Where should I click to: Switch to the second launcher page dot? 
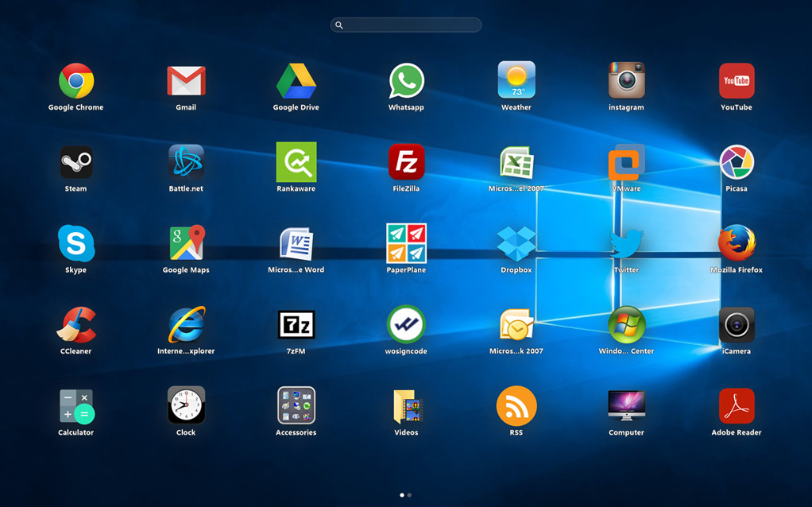(x=410, y=495)
